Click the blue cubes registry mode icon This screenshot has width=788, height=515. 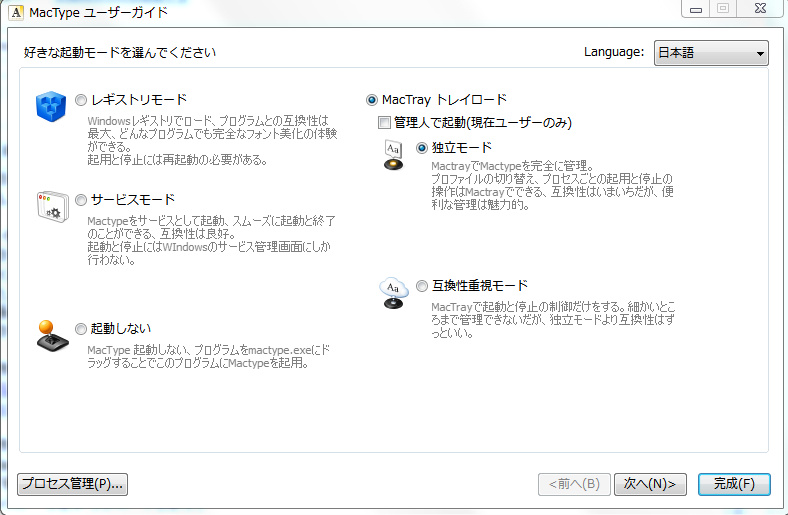coord(51,107)
